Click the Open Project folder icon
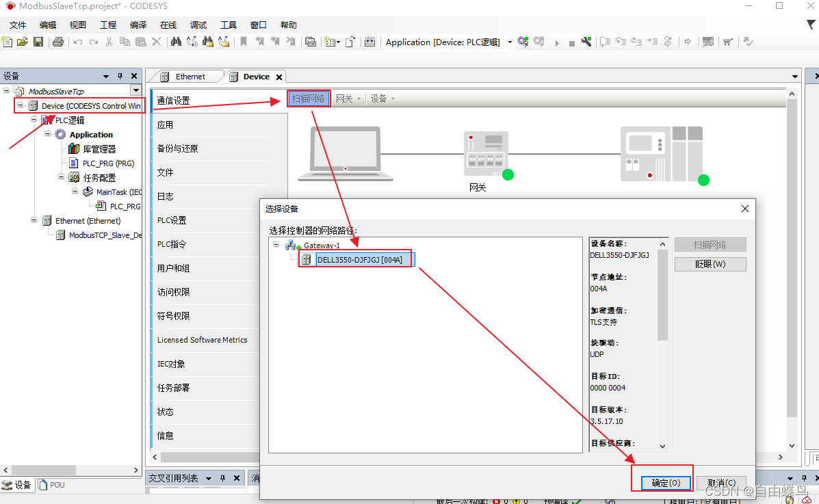The height and width of the screenshot is (504, 819). [x=23, y=42]
